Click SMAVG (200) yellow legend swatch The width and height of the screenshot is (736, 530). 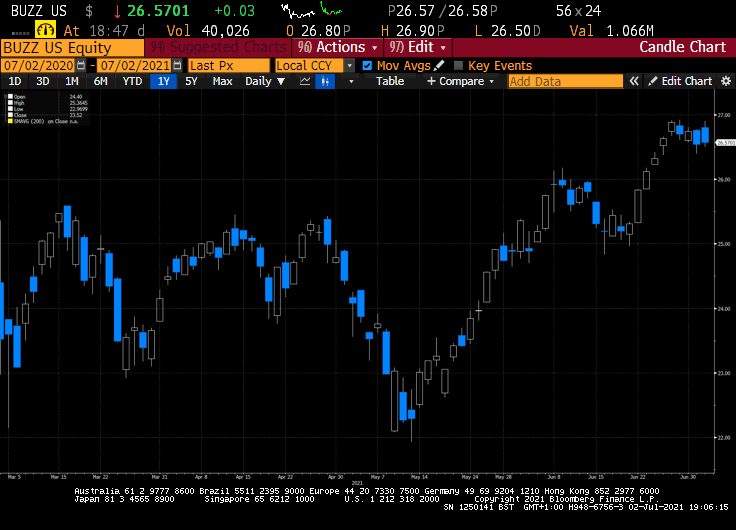click(10, 121)
